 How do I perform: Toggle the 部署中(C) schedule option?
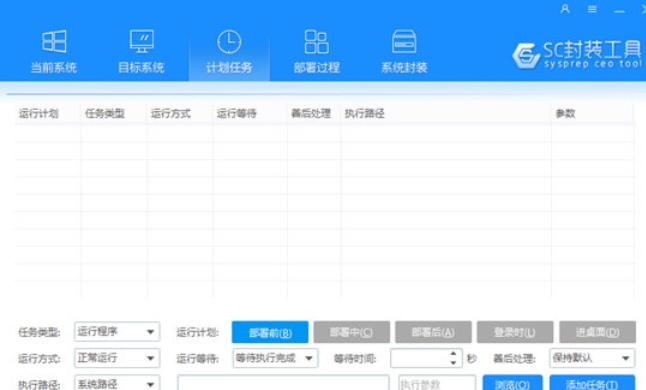coord(351,332)
